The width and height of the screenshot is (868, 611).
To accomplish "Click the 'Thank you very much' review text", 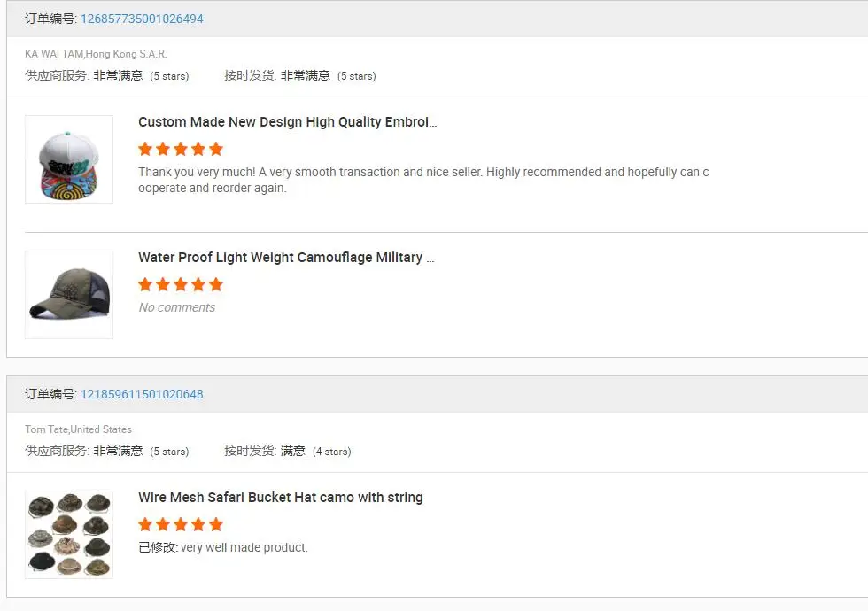I will point(423,180).
